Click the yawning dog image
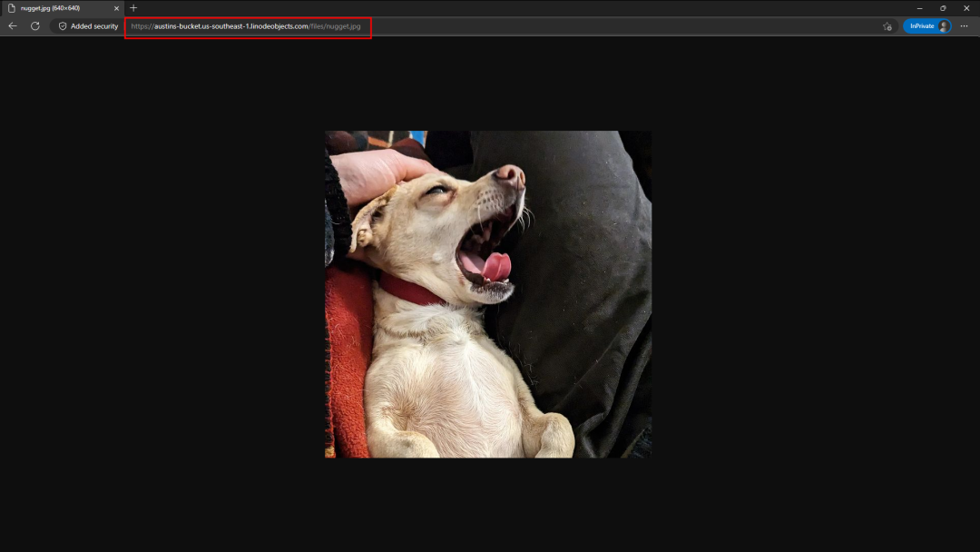The image size is (980, 552). coord(488,294)
